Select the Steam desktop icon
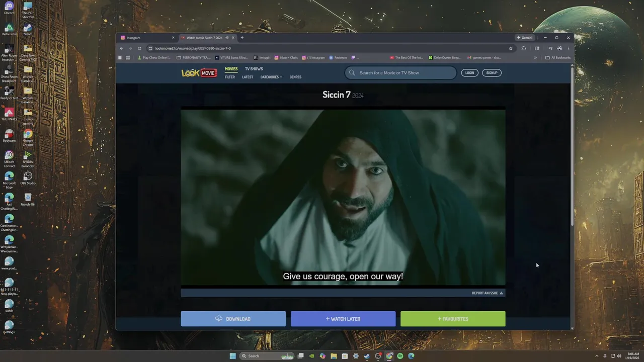Image resolution: width=644 pixels, height=362 pixels. [28, 30]
